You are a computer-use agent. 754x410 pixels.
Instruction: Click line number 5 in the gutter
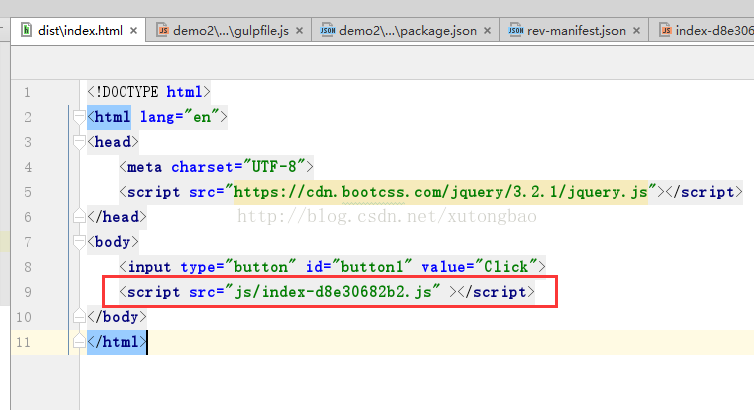point(27,192)
